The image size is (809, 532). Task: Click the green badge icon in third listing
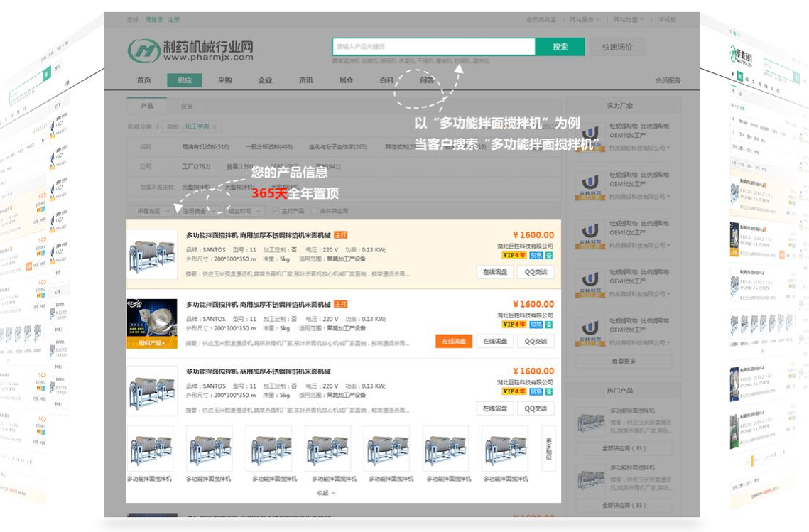(x=549, y=391)
